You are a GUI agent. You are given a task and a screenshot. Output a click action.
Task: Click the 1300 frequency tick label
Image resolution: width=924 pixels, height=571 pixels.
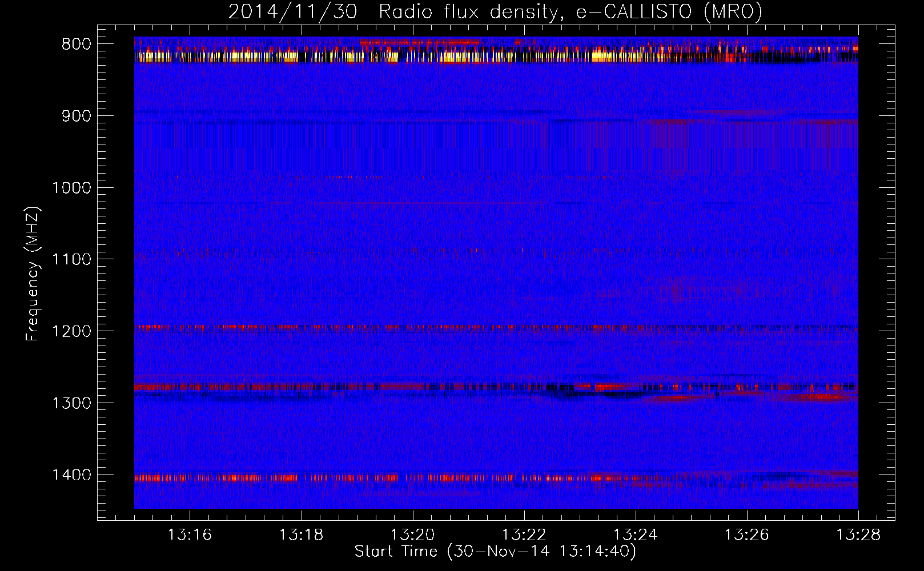tap(71, 403)
